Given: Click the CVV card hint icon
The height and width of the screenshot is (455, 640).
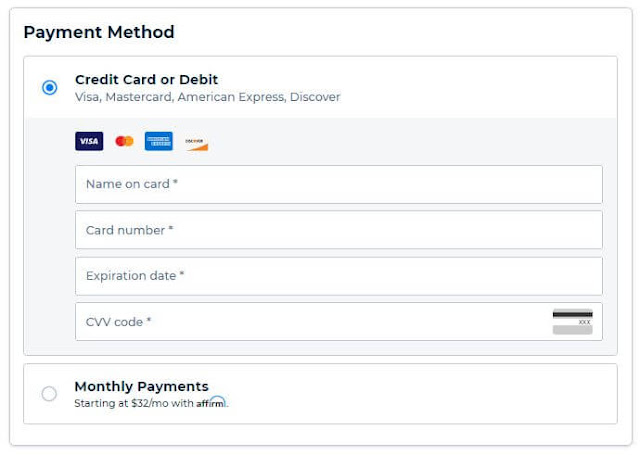Looking at the screenshot, I should (x=572, y=322).
